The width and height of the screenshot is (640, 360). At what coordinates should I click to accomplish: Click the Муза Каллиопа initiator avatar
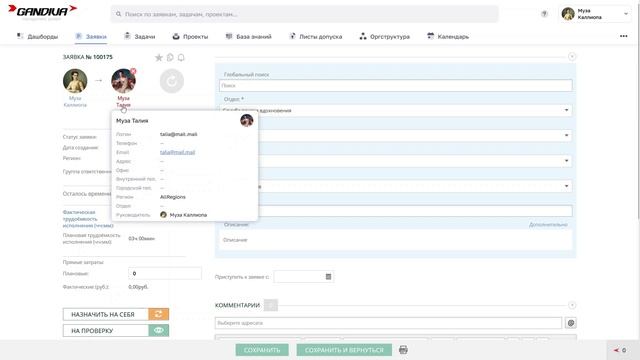pos(75,81)
